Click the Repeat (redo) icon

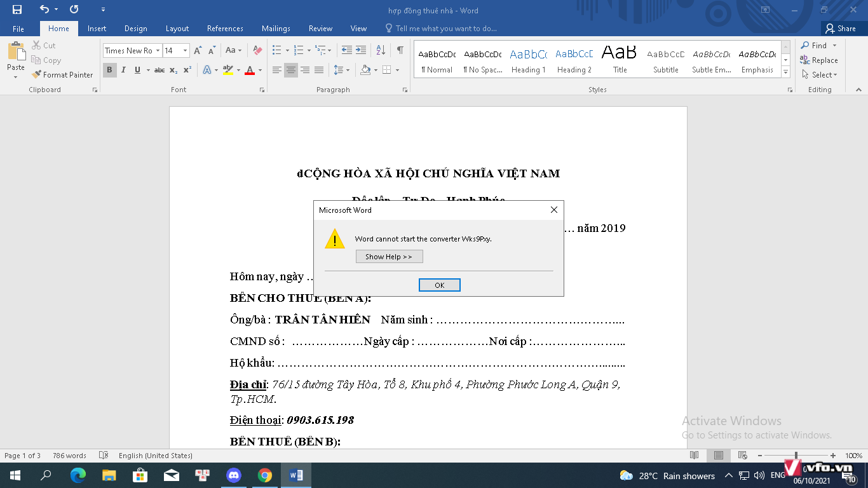(74, 10)
